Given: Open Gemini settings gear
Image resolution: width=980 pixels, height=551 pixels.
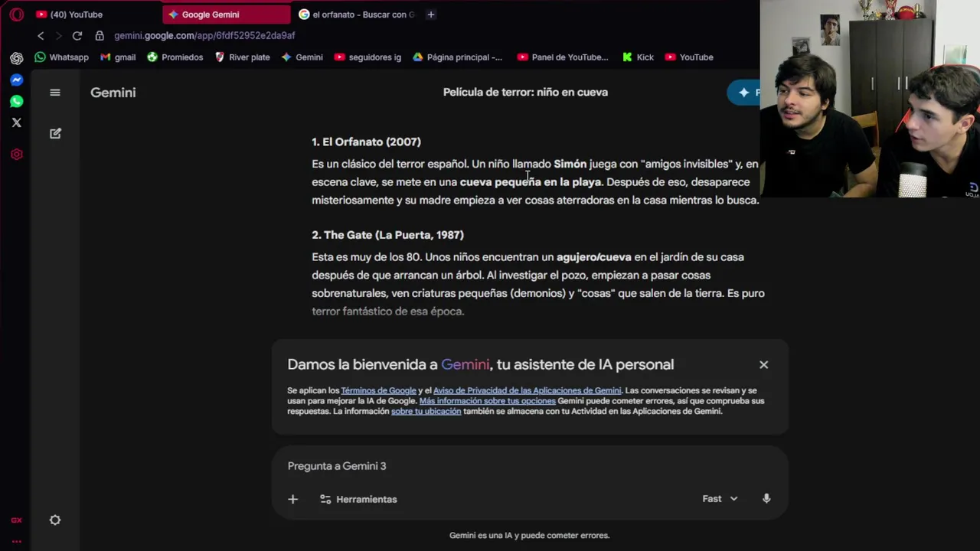Looking at the screenshot, I should (x=55, y=520).
